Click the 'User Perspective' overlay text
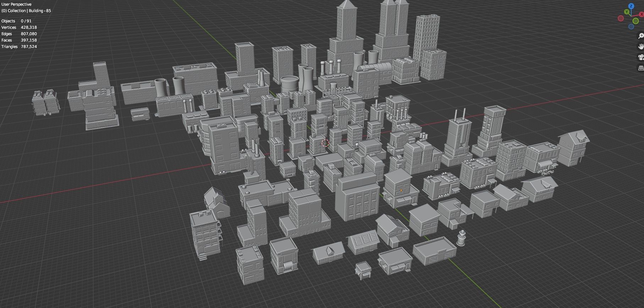Viewport: 644px width, 308px height. tap(16, 4)
